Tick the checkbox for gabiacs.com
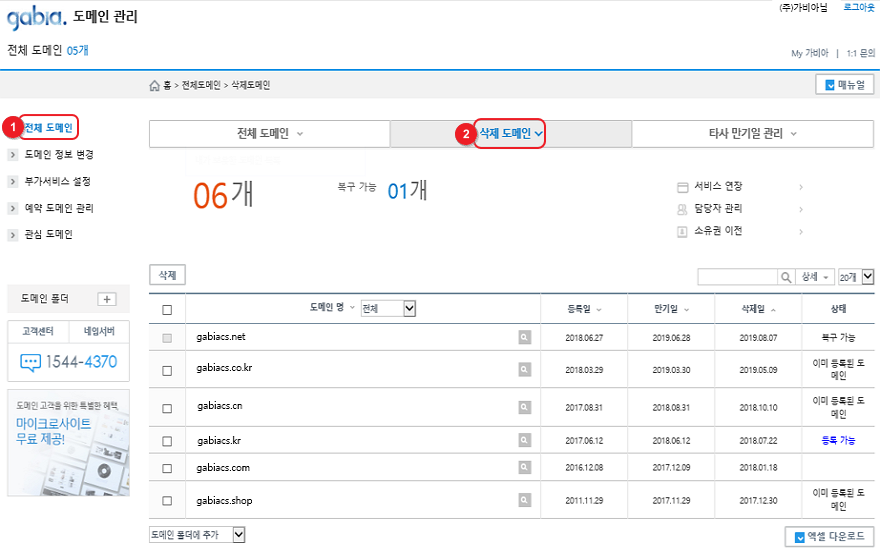880x554 pixels. click(167, 468)
